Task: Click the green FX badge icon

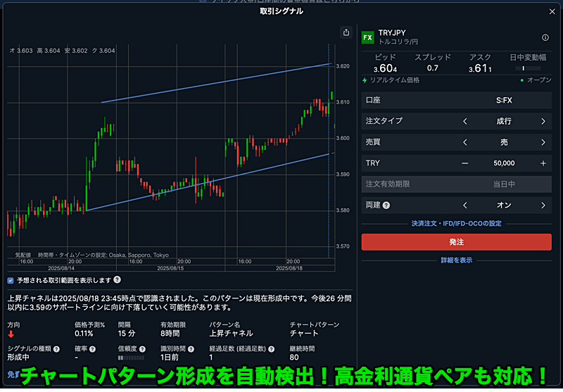Action: [x=367, y=37]
